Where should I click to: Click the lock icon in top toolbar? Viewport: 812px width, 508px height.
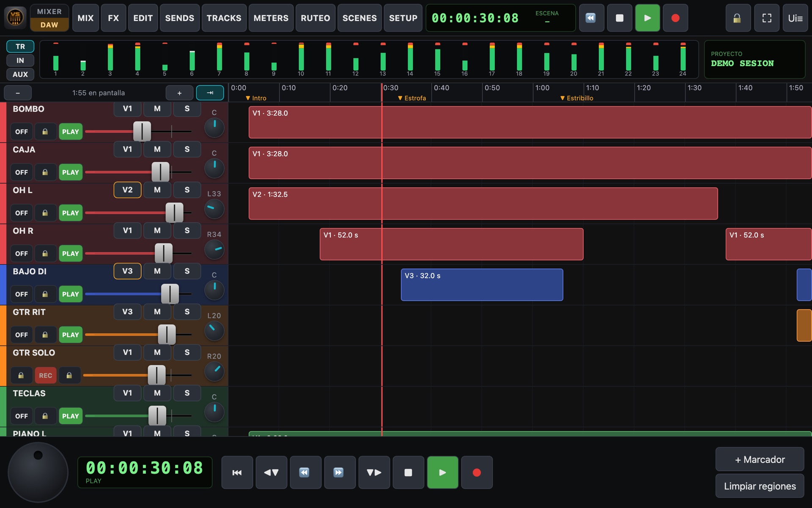[737, 18]
